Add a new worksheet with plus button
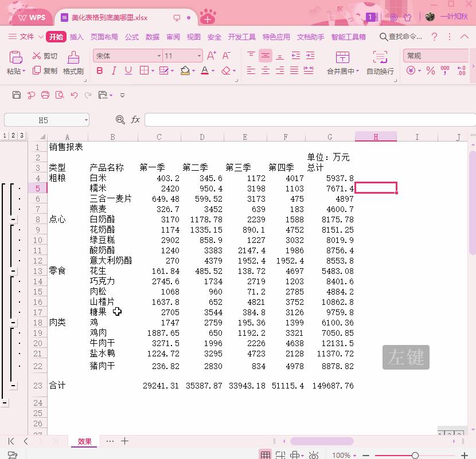This screenshot has width=476, height=459. coord(125,441)
